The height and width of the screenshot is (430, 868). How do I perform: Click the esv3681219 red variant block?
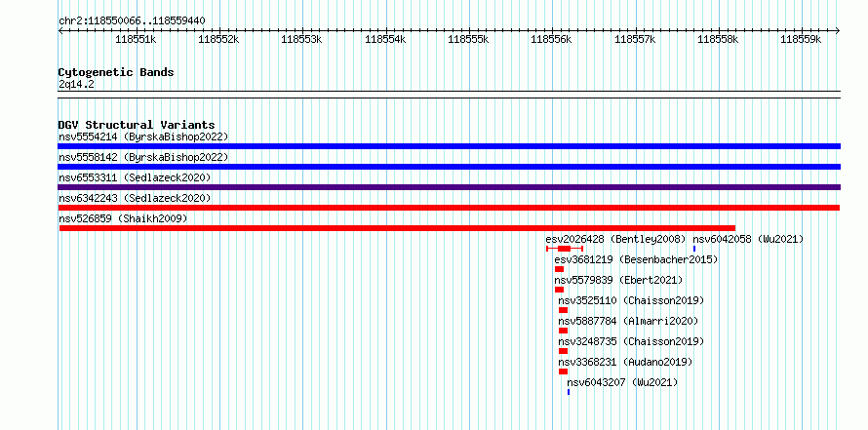point(559,269)
